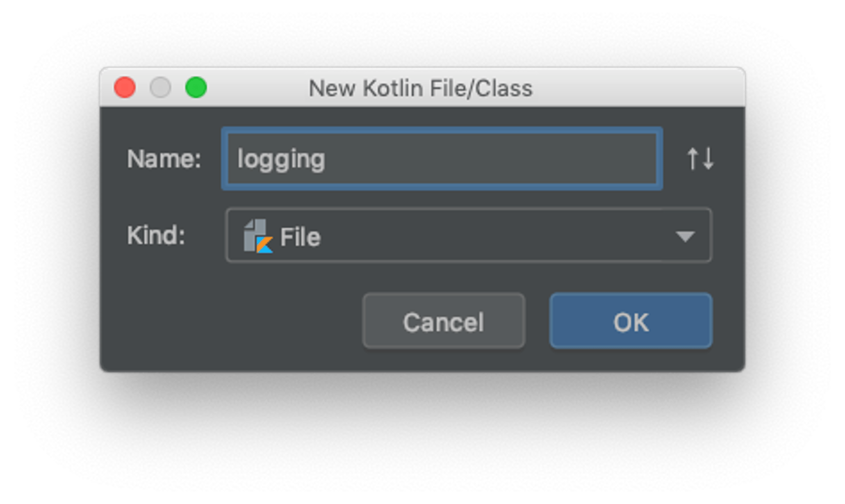Click the Name: label
Image resolution: width=845 pixels, height=504 pixels.
164,159
